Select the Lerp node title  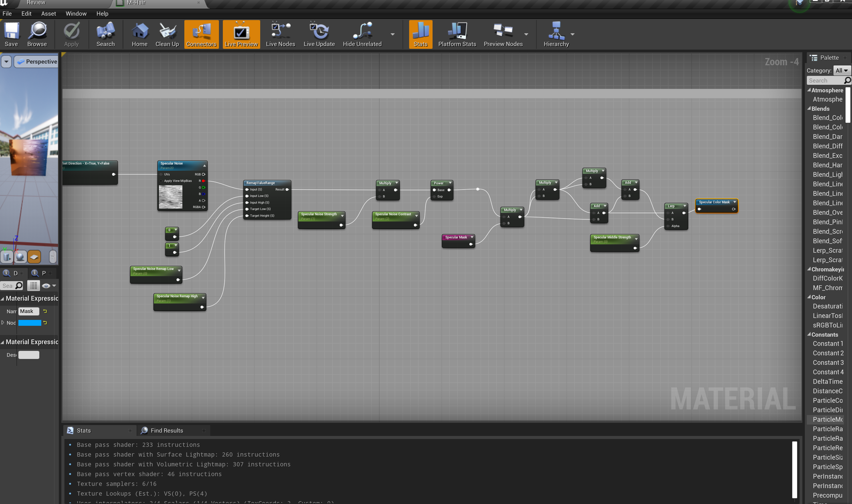point(671,206)
